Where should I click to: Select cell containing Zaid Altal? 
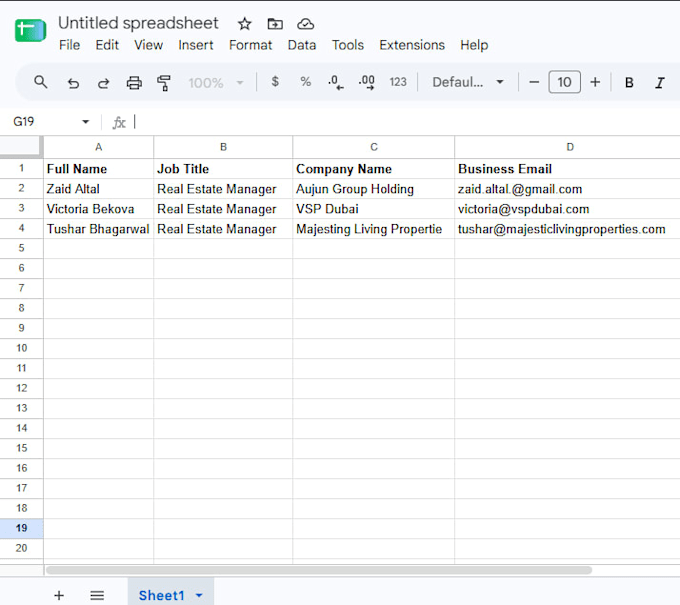(x=98, y=189)
